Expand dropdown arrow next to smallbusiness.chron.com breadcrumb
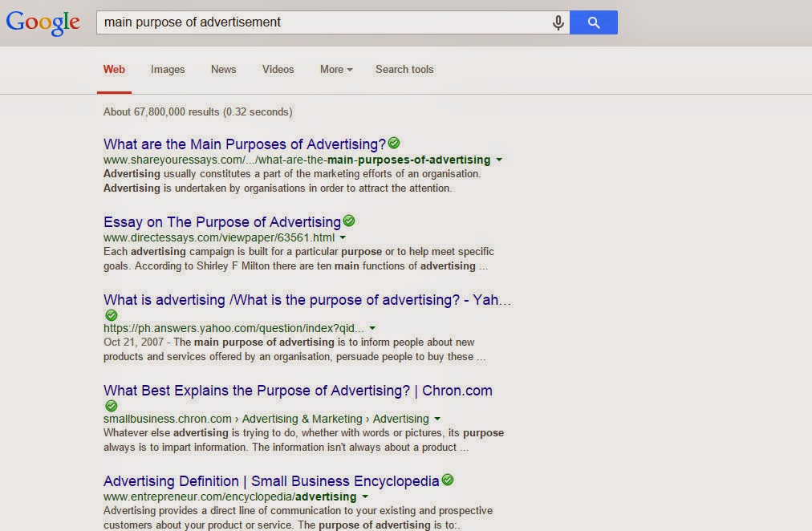Viewport: 812px width, 531px height. click(x=437, y=419)
